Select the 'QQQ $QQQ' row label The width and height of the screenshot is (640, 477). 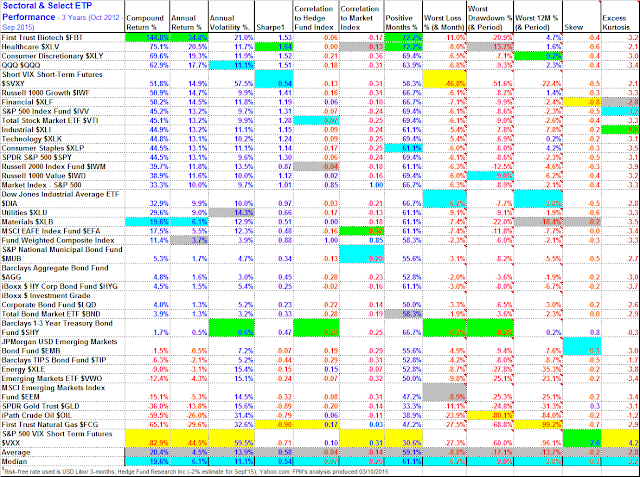[20, 65]
